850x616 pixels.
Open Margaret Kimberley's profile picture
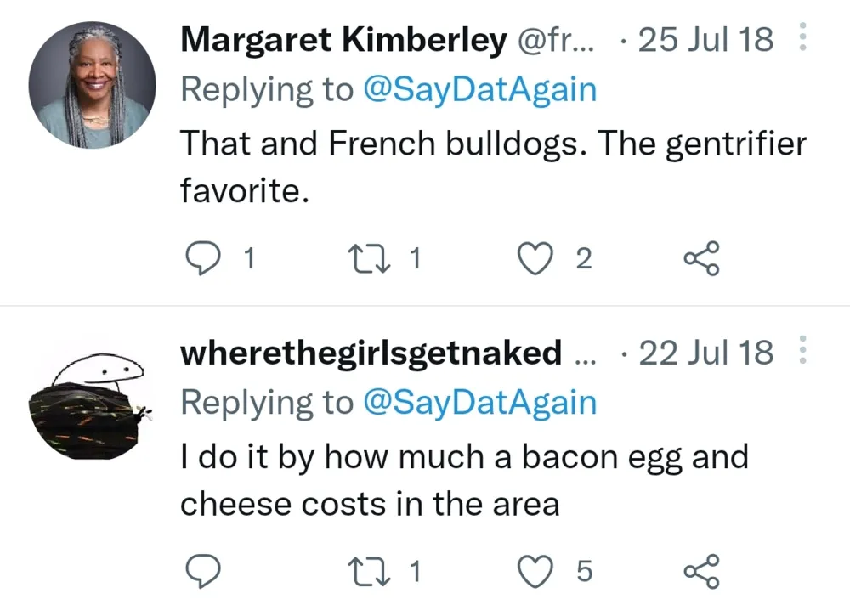[x=92, y=85]
